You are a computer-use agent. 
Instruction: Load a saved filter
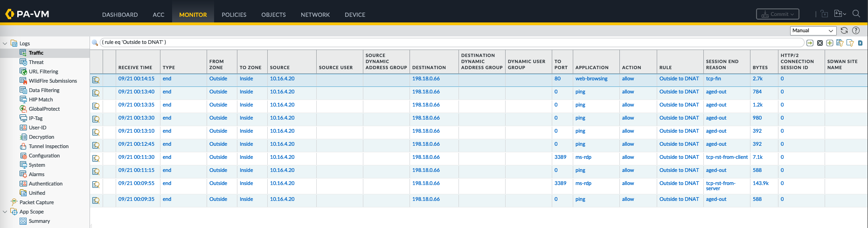point(850,43)
